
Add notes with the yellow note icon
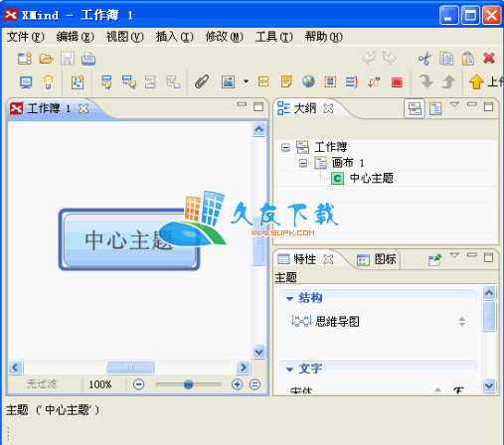(286, 81)
